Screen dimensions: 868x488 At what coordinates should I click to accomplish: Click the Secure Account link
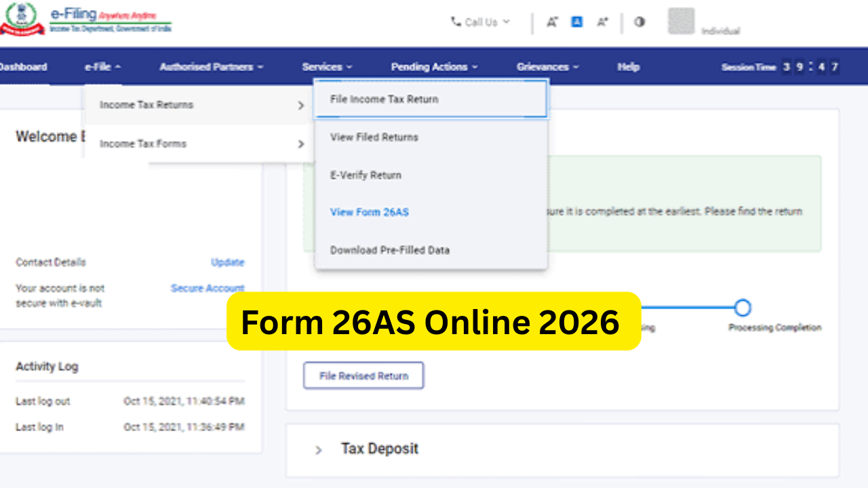[x=208, y=288]
